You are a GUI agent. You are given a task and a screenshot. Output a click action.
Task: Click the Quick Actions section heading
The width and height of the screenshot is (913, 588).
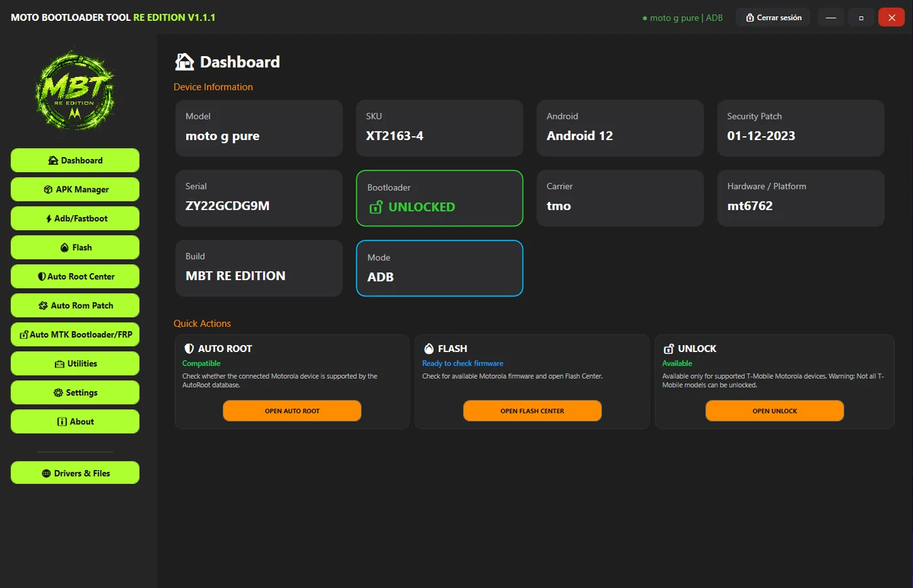pos(202,323)
